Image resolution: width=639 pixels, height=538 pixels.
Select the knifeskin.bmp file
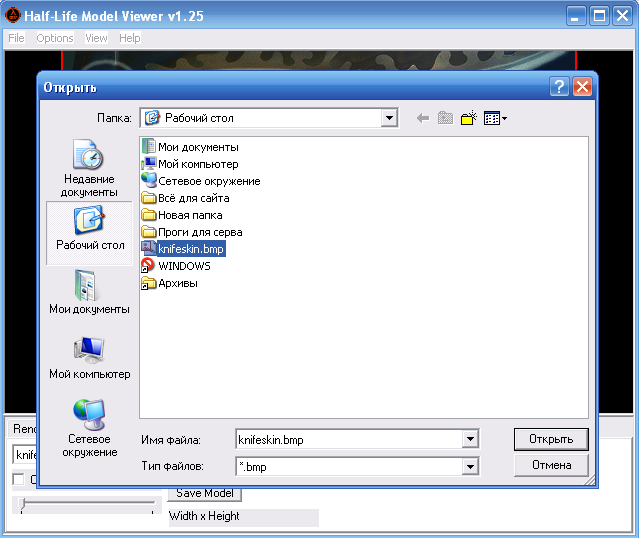tap(190, 249)
